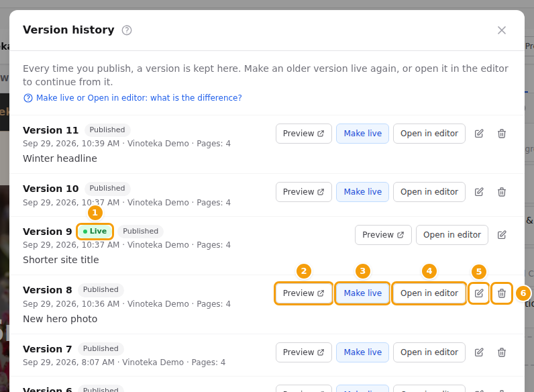The image size is (534, 392).
Task: Delete Version 10 with trash icon
Action: click(x=502, y=192)
